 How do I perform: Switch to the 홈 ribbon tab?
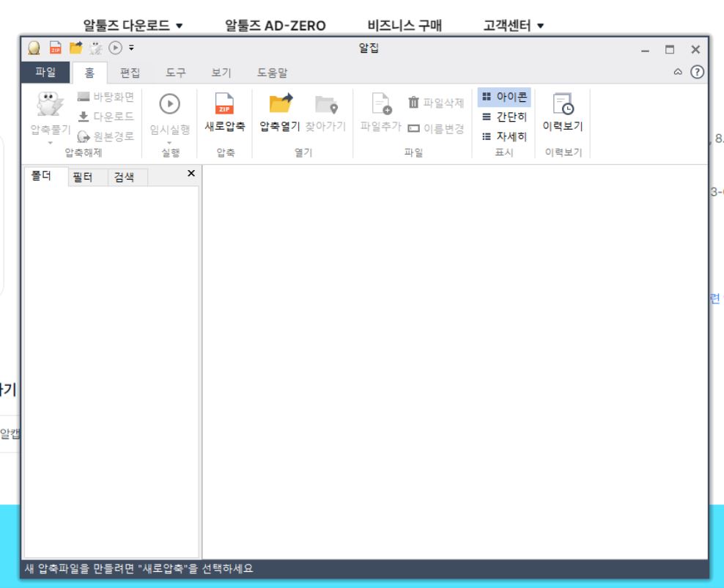(x=89, y=73)
